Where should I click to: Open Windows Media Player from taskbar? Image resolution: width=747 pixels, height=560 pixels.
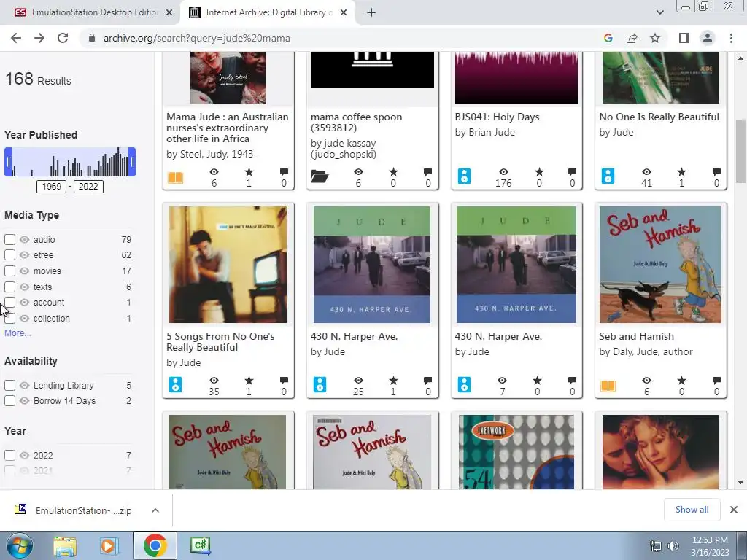pyautogui.click(x=109, y=545)
